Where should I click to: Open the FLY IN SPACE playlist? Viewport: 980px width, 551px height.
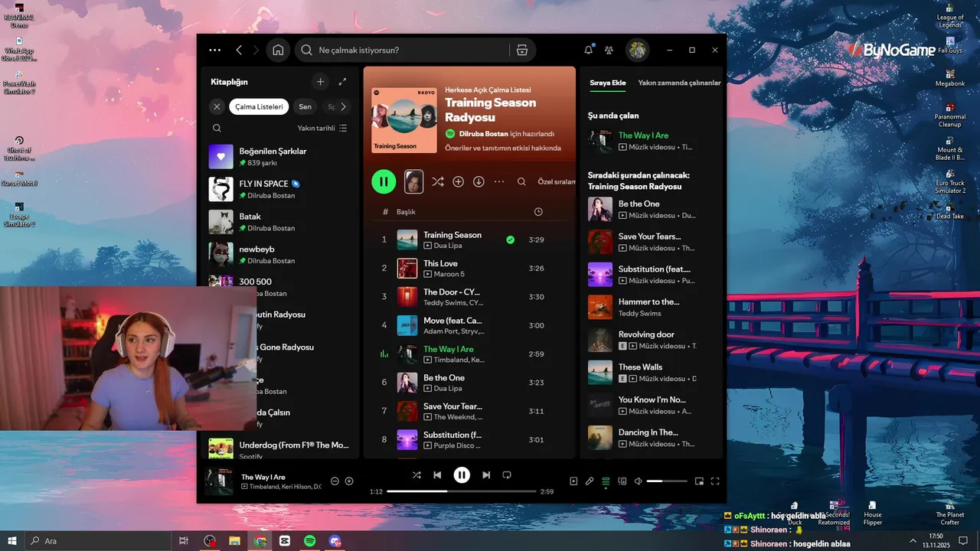pos(279,189)
